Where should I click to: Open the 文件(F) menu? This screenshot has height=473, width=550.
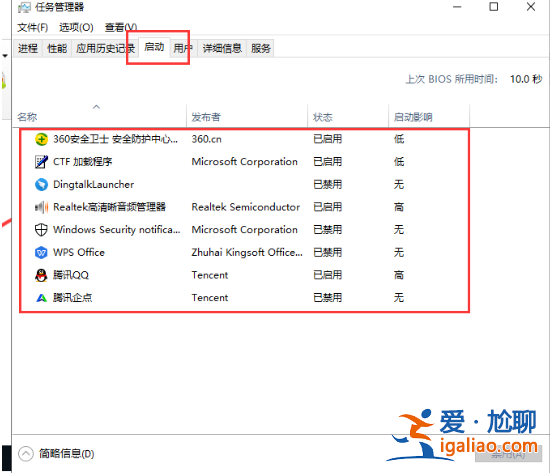(33, 27)
